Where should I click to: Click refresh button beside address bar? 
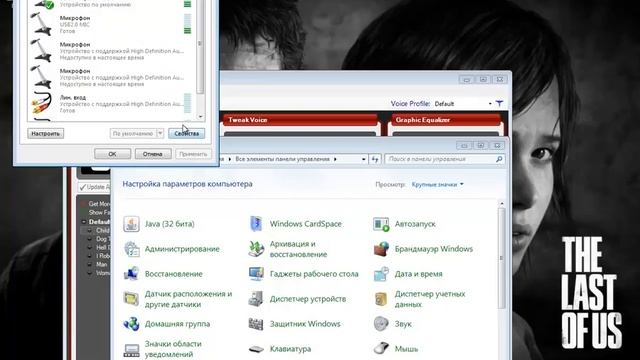375,159
